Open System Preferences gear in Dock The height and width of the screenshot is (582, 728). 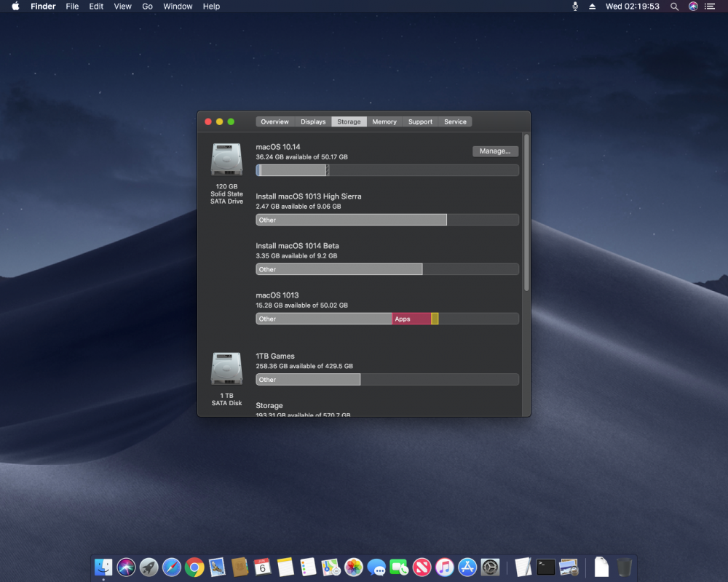(x=490, y=567)
